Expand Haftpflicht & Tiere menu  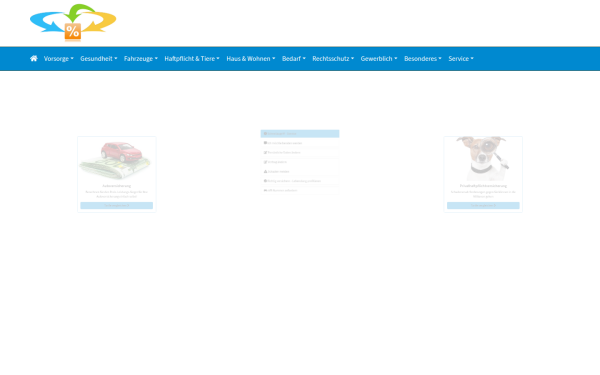(x=192, y=59)
